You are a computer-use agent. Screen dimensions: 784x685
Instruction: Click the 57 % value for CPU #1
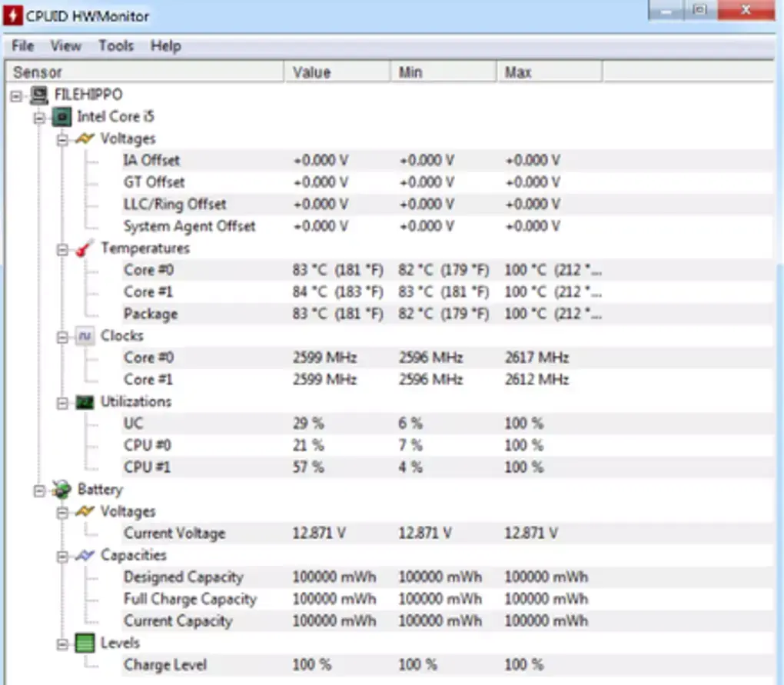tap(308, 467)
